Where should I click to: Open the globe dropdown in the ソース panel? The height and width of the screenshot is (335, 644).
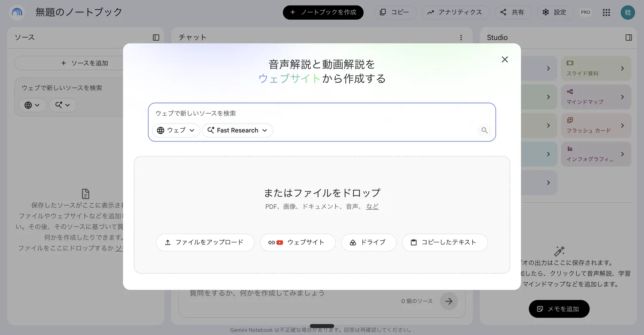point(32,105)
